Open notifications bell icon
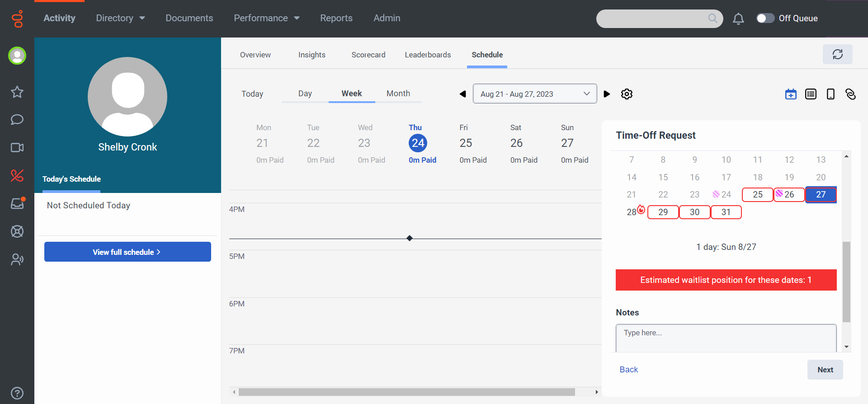 [x=738, y=19]
